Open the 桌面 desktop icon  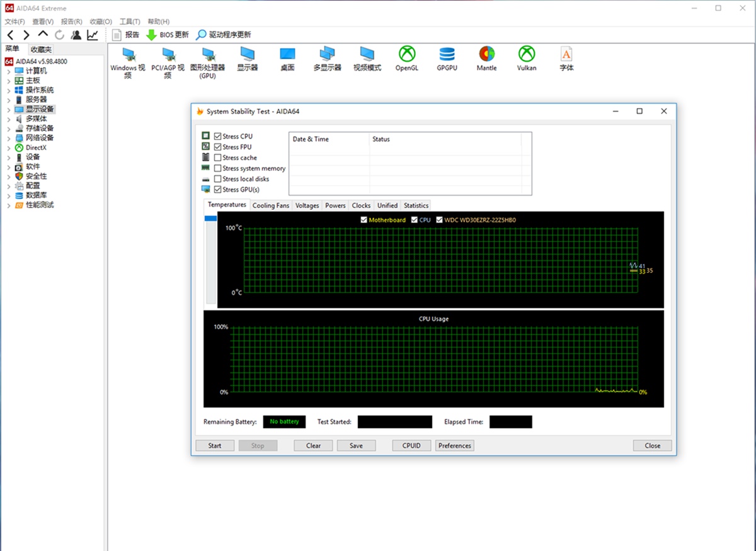tap(287, 59)
